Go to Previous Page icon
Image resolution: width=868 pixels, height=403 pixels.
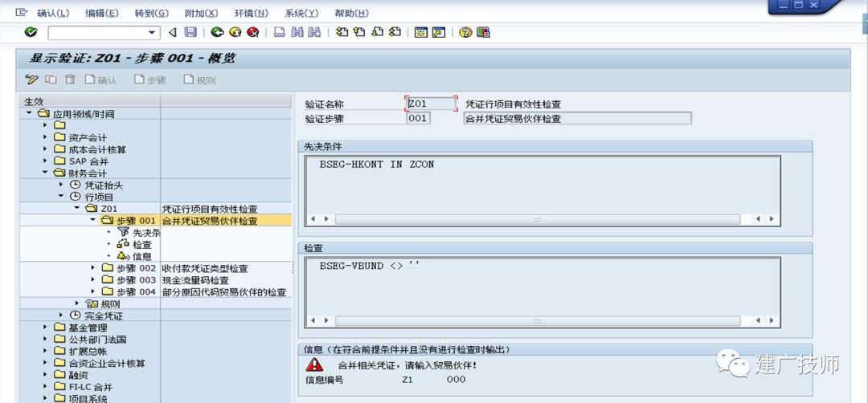tap(359, 33)
